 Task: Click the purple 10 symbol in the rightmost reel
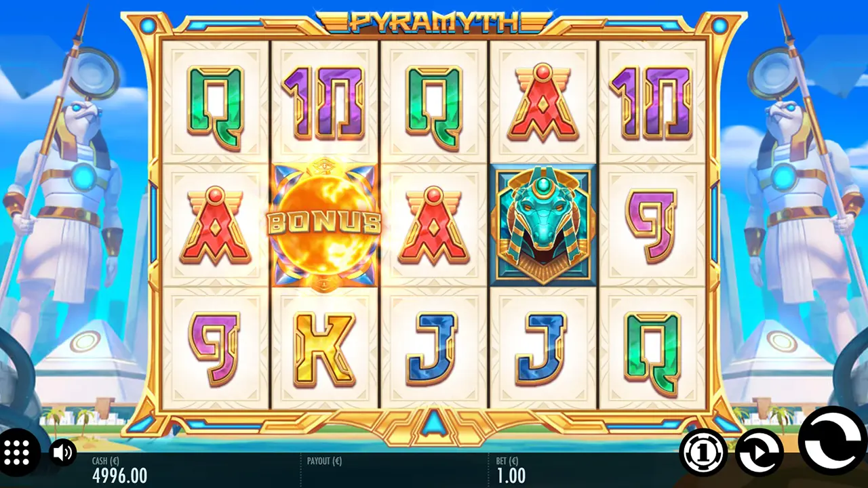coord(652,104)
